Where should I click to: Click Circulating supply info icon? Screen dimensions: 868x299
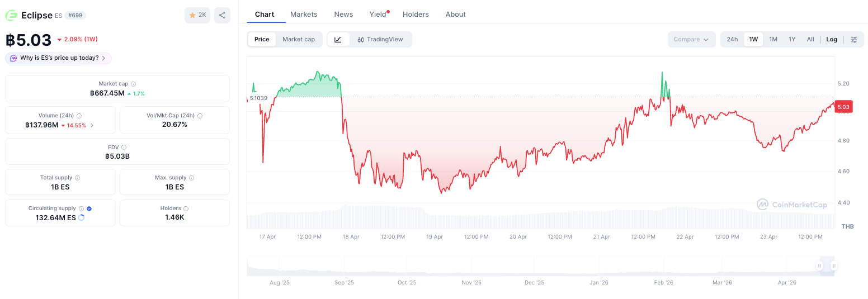tap(81, 208)
